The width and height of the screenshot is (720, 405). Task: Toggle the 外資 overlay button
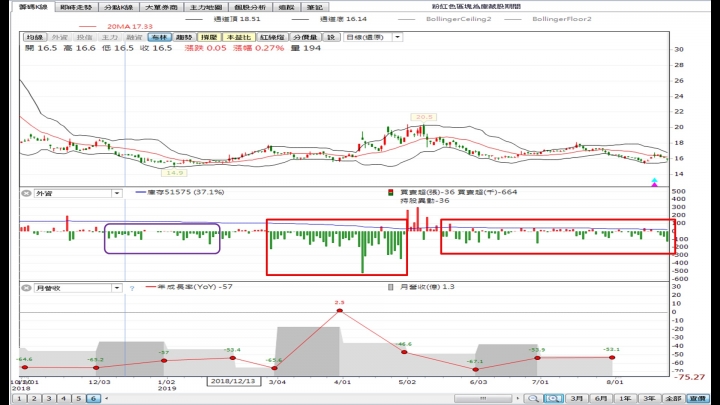pyautogui.click(x=59, y=37)
